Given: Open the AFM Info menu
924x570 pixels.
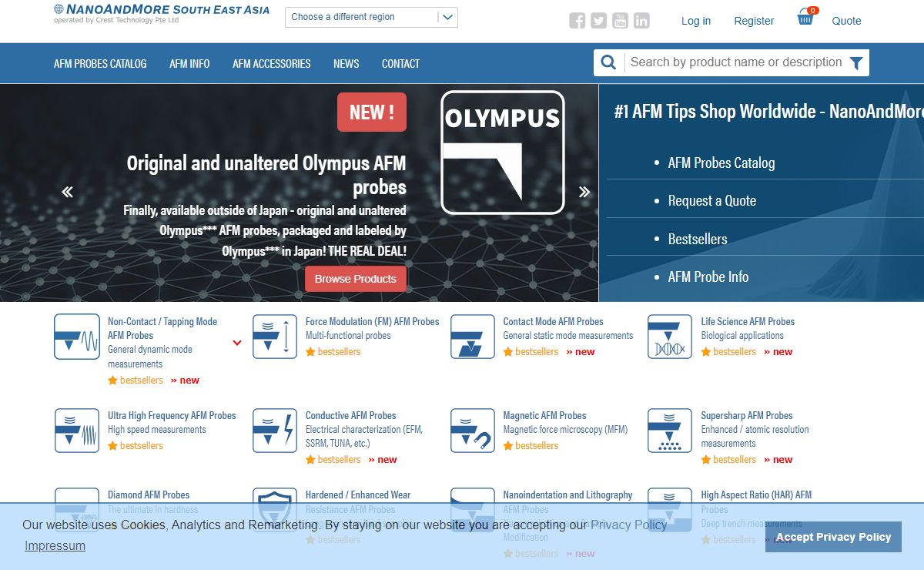Looking at the screenshot, I should coord(189,64).
